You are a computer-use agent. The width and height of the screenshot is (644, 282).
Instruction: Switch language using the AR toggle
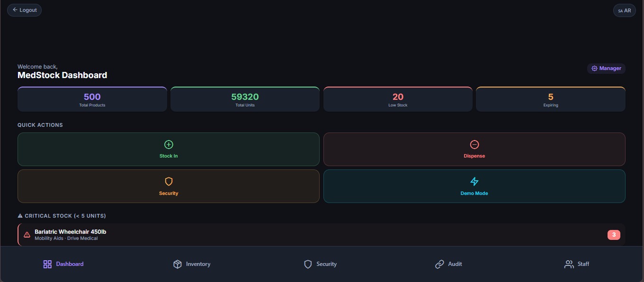[x=624, y=10]
